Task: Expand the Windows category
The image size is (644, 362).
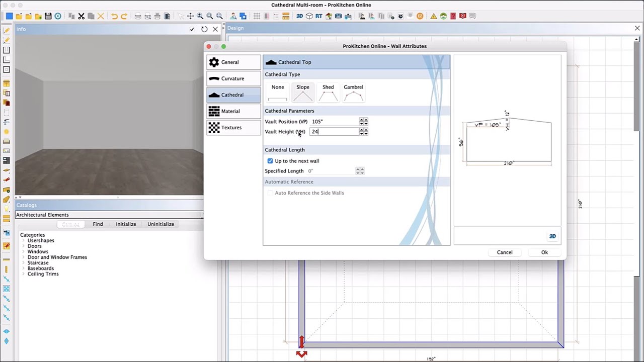Action: pyautogui.click(x=24, y=252)
